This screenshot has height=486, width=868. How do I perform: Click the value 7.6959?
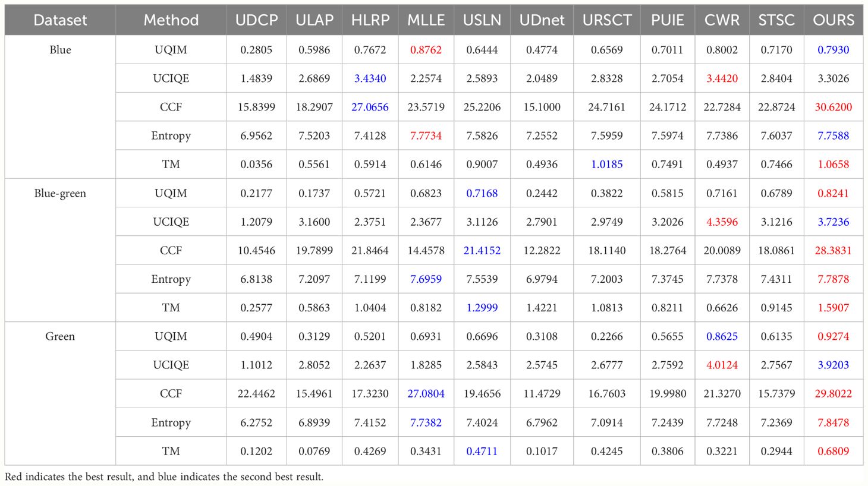pos(426,279)
